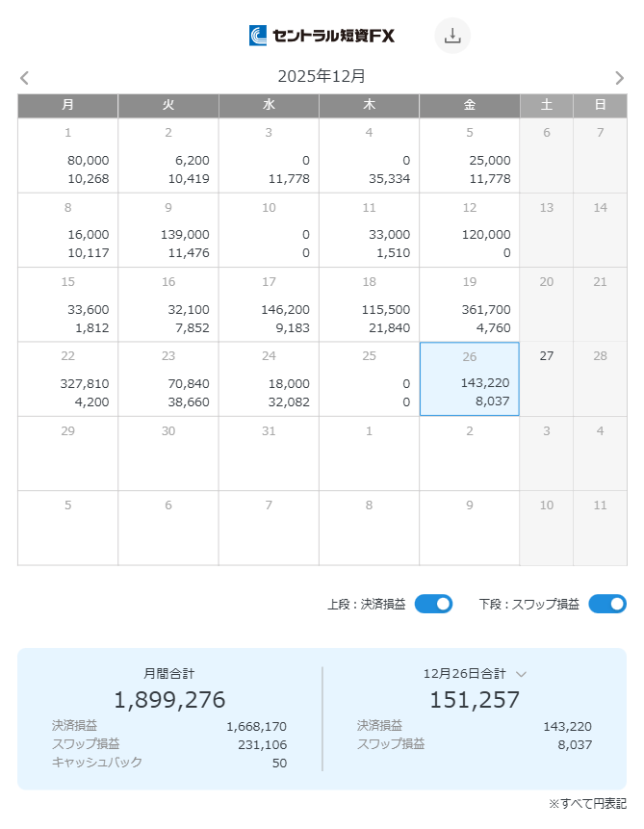Click the 金 weekday column header
The image size is (644, 829).
click(x=469, y=105)
